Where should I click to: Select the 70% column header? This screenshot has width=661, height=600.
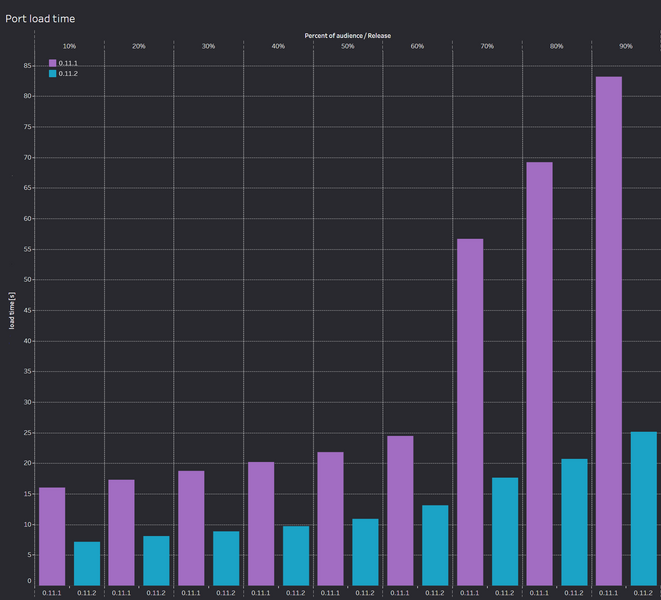coord(487,46)
